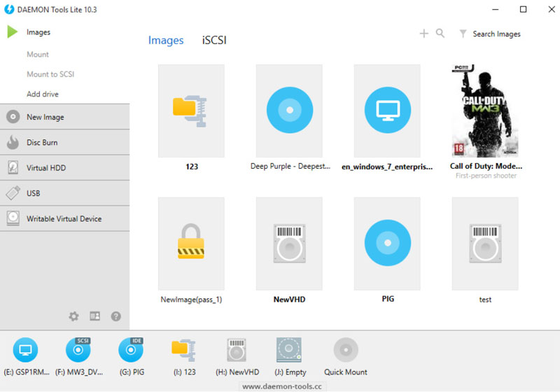Choose Add drive in the sidebar
The height and width of the screenshot is (392, 560).
click(x=43, y=94)
